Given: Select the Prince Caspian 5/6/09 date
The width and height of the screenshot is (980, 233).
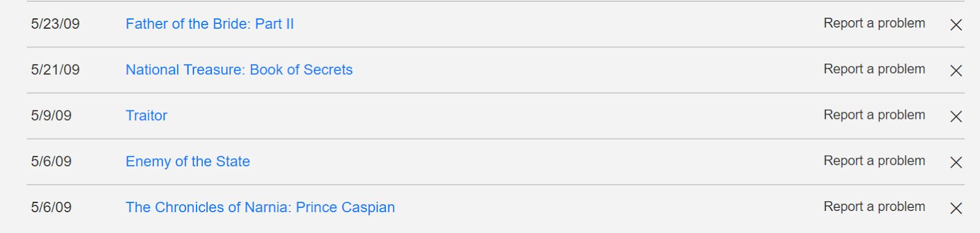Looking at the screenshot, I should point(51,208).
